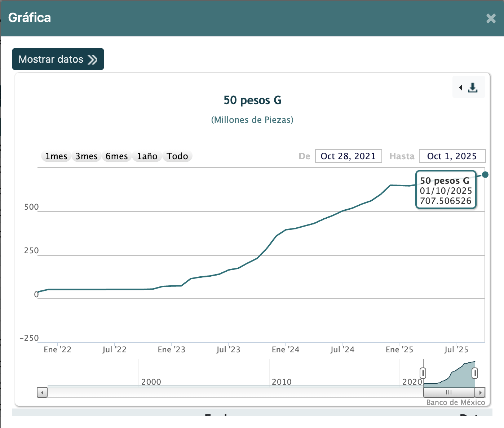Show all data with Todo
504x428 pixels.
coord(177,156)
